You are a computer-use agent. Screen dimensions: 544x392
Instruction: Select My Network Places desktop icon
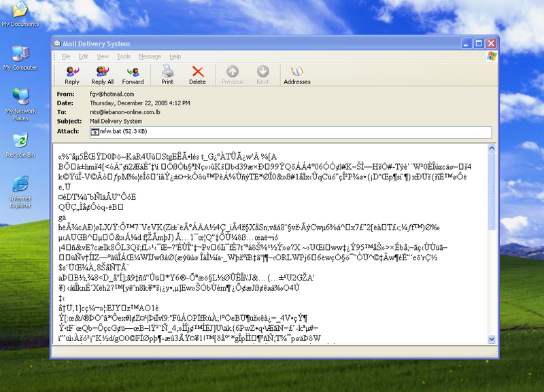pos(20,96)
